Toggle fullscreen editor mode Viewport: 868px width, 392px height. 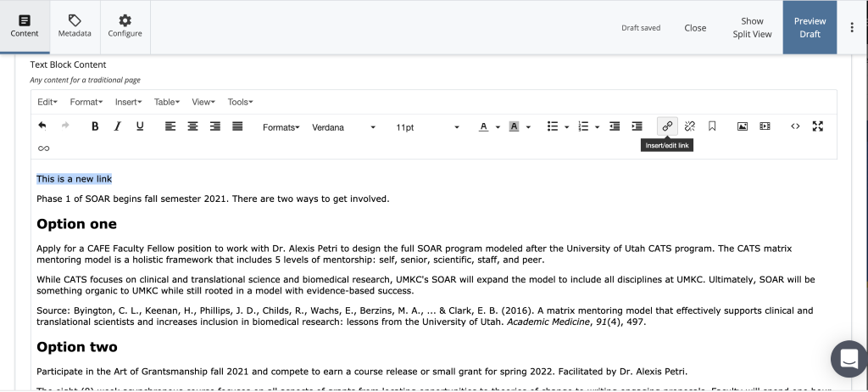pos(818,126)
